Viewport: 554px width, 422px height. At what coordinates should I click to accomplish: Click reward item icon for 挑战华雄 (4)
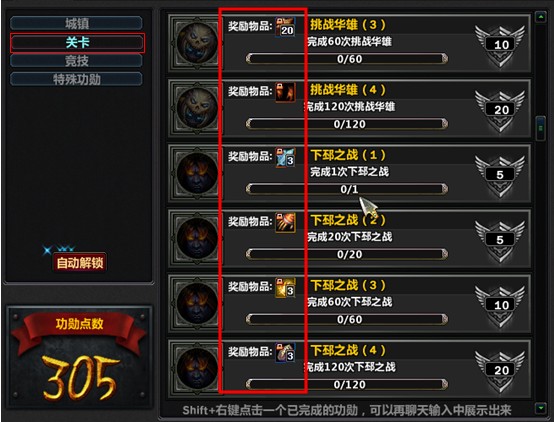pos(285,92)
